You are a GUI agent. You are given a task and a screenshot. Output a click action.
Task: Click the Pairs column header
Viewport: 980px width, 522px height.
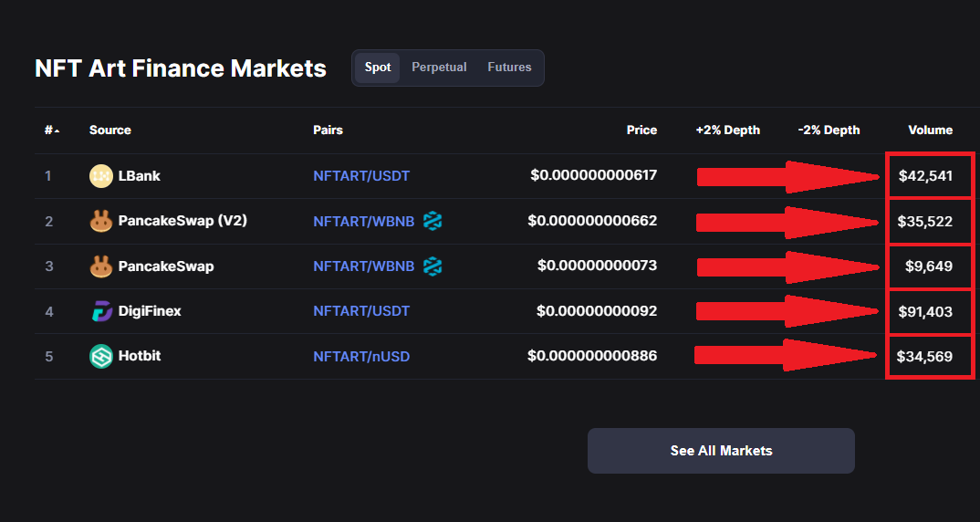click(328, 130)
